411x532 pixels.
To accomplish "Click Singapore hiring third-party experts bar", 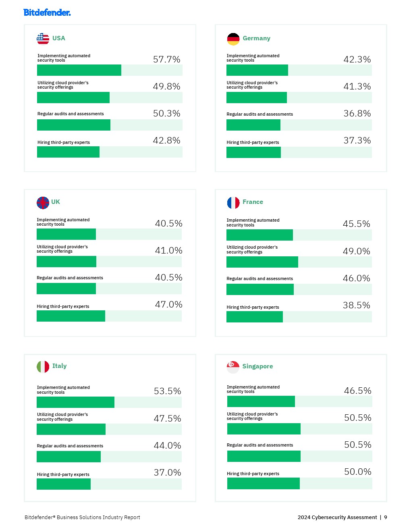I will pos(264,484).
